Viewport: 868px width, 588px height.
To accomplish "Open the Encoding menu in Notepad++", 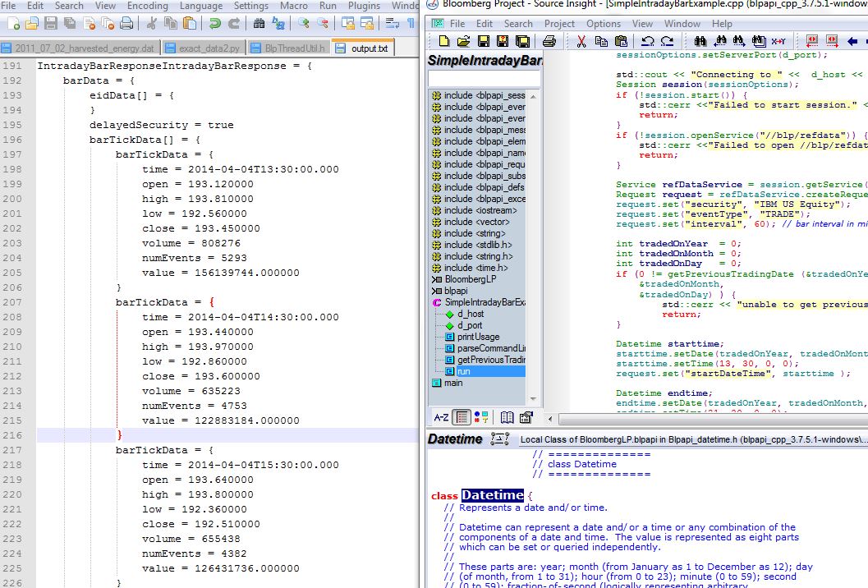I will click(147, 6).
